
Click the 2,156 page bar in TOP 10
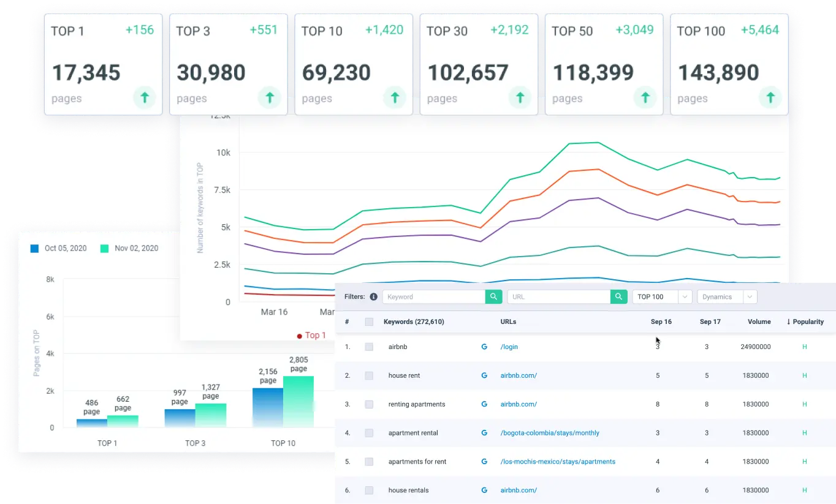tap(268, 408)
